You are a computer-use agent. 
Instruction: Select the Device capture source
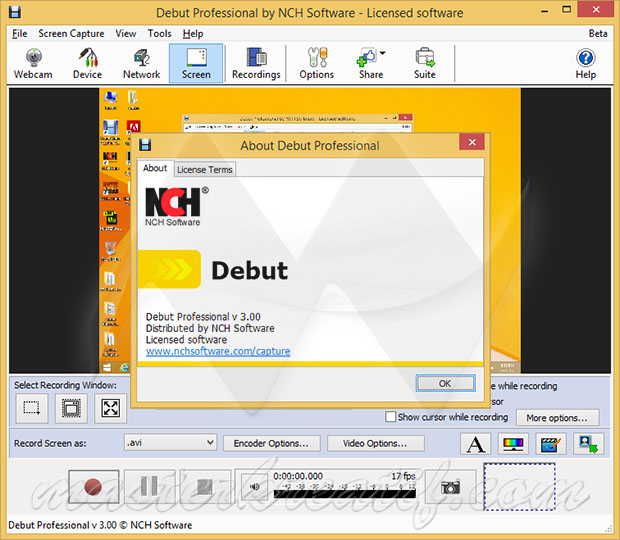click(87, 63)
